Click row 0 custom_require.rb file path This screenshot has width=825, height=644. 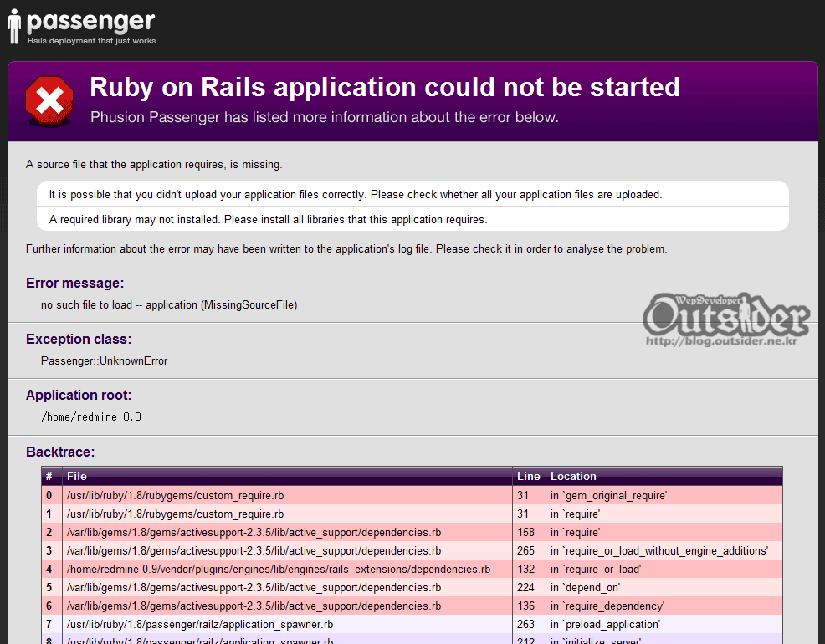[175, 495]
